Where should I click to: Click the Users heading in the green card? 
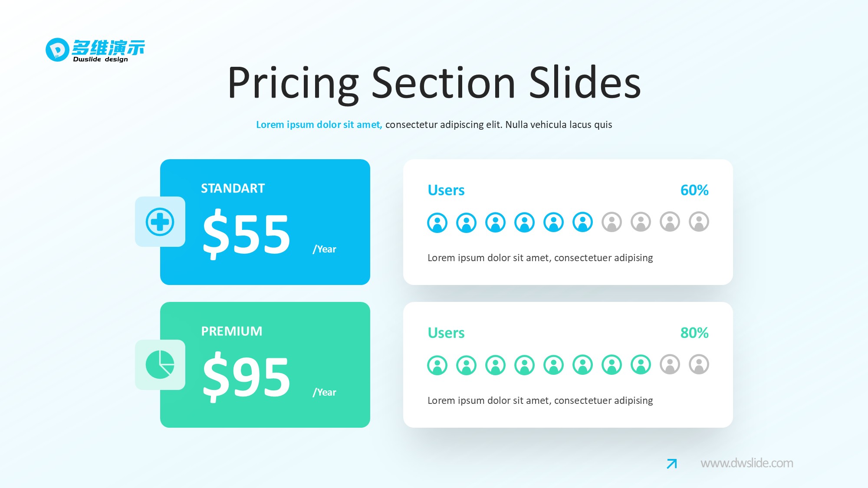click(446, 333)
